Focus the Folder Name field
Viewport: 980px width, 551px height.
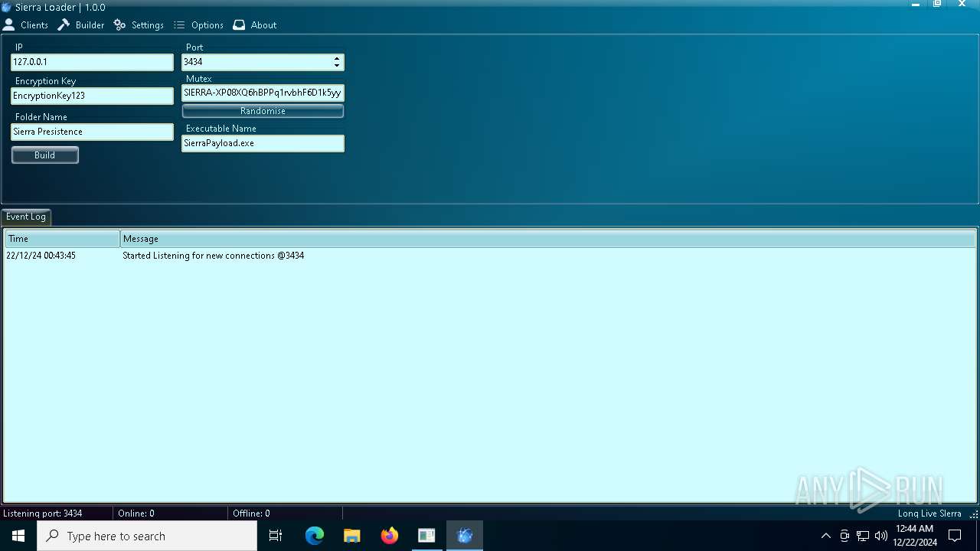(92, 132)
